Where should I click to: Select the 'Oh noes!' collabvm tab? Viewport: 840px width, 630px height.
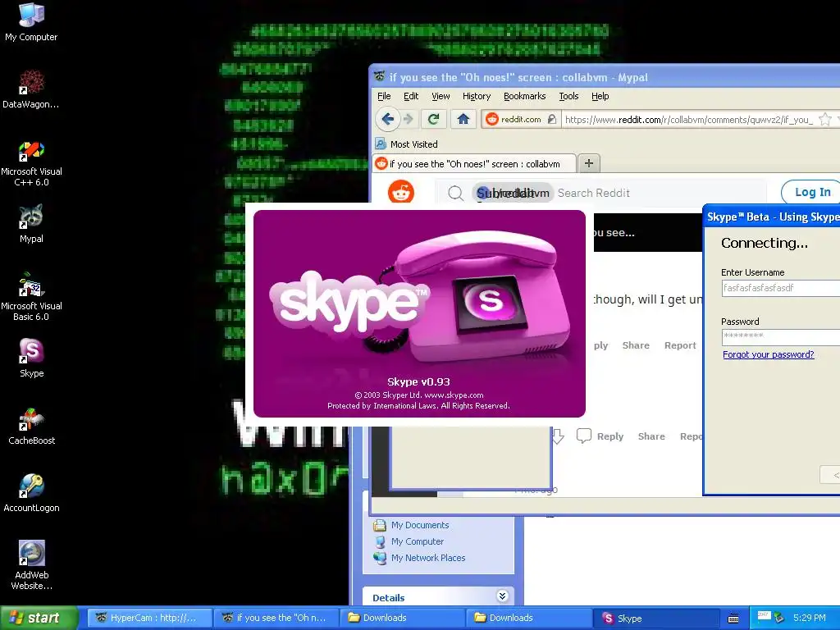474,163
